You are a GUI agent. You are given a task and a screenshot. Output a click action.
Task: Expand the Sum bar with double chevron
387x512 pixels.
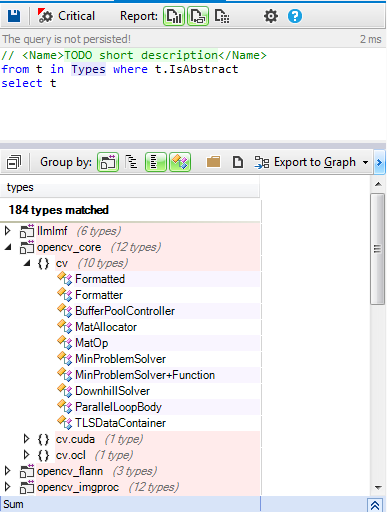pos(375,505)
